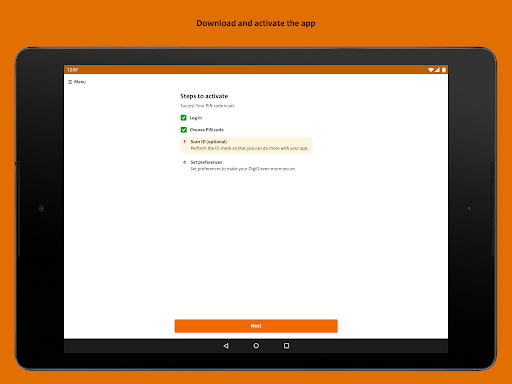Click the Set preferences description text
Viewport: 512px width, 384px height.
(243, 169)
